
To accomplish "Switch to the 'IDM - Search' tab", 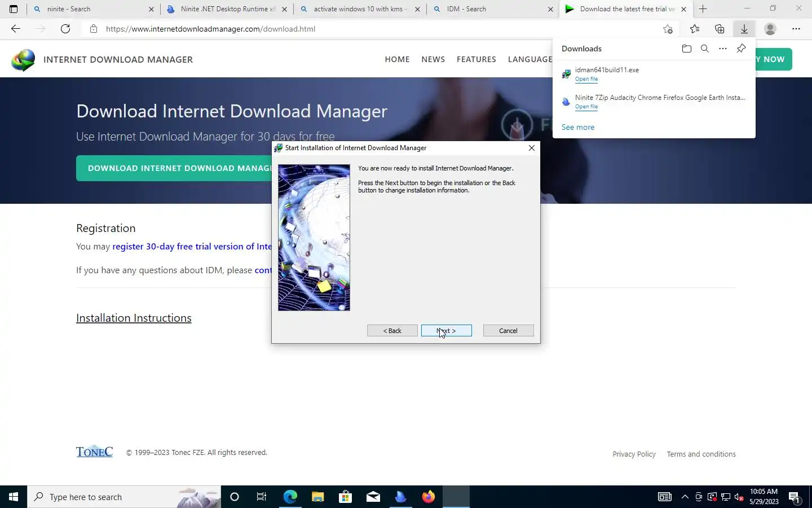I will (493, 9).
